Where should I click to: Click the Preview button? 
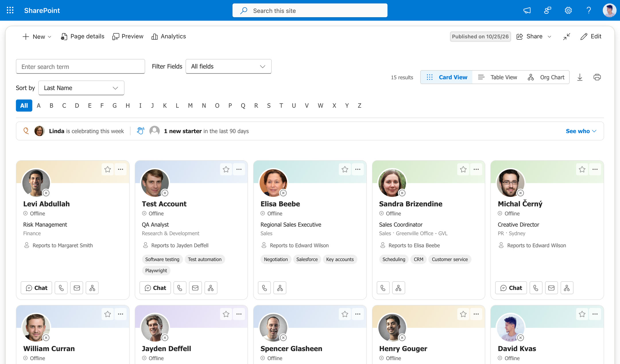tap(128, 36)
